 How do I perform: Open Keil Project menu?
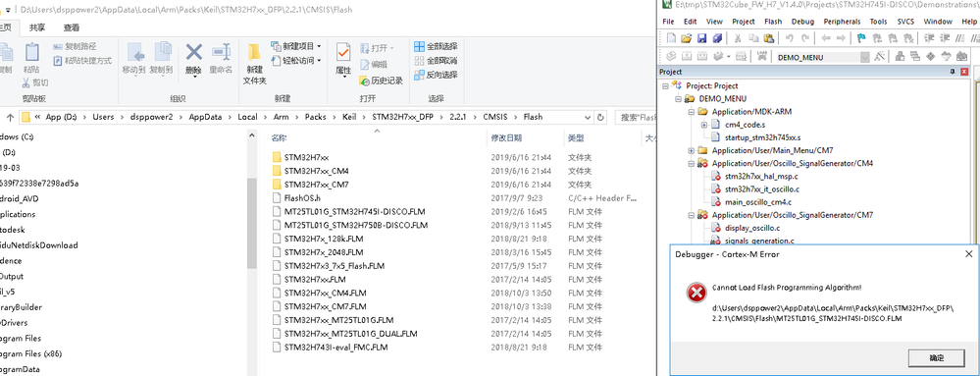coord(744,22)
